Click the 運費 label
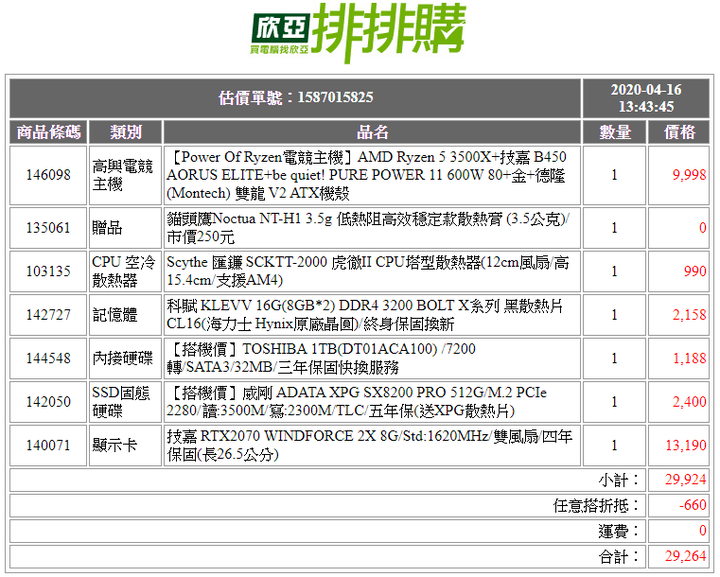This screenshot has height=577, width=720. coord(618,532)
